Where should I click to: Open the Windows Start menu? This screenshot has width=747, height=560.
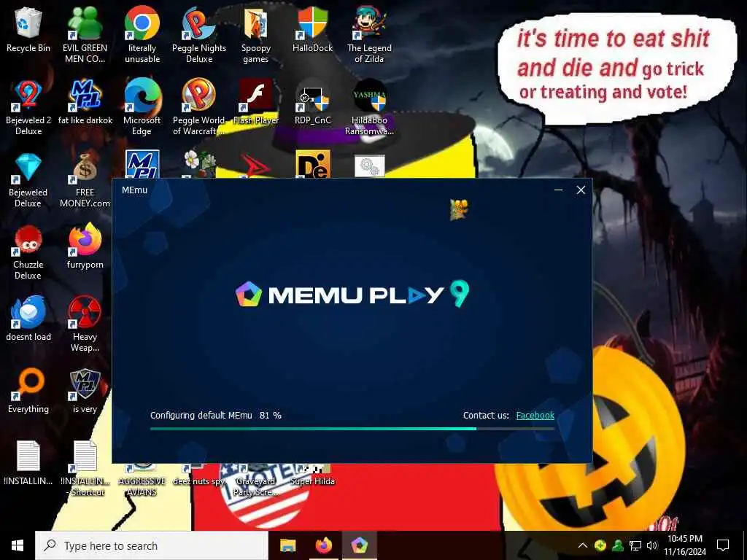(18, 545)
